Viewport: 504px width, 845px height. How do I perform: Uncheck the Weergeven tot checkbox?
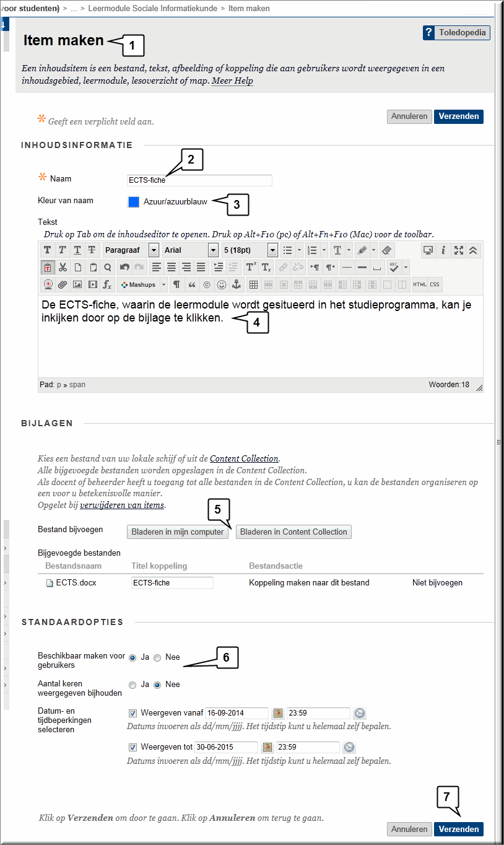(133, 747)
